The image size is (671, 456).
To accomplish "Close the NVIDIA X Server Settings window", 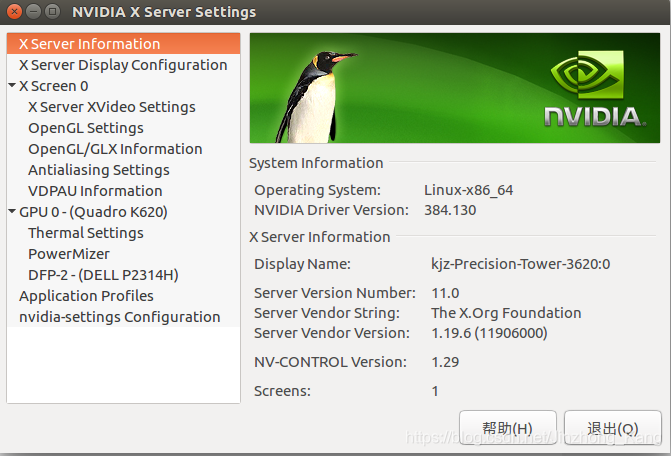I will (14, 12).
